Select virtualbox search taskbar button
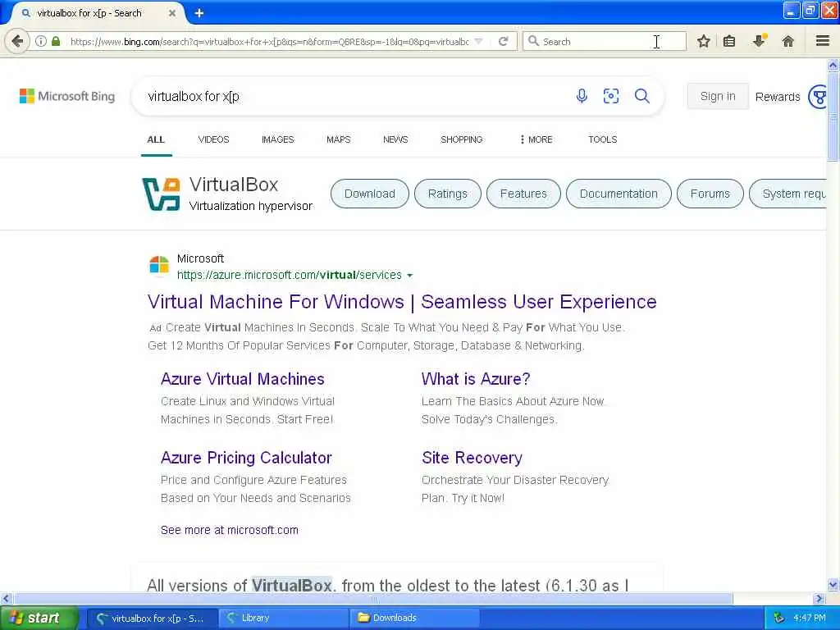Image resolution: width=840 pixels, height=630 pixels. 152,618
